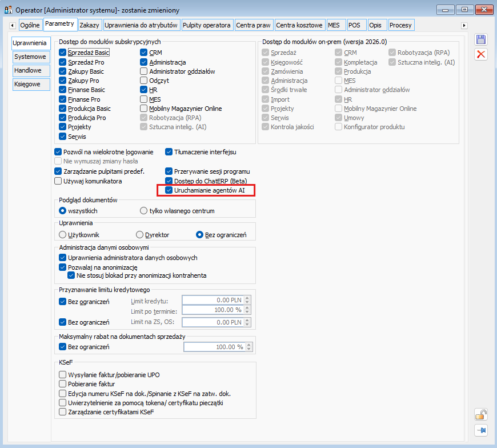Check Pobieranie faktur under KSeF

[x=62, y=384]
